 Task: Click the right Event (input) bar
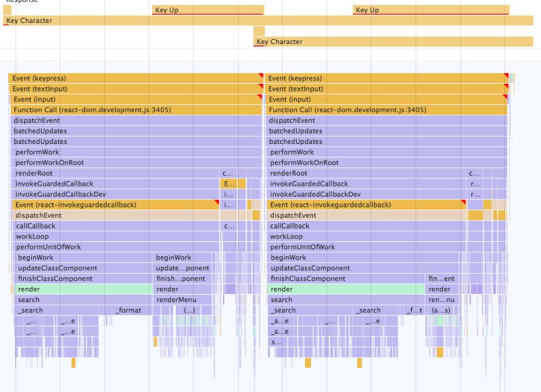[x=385, y=99]
